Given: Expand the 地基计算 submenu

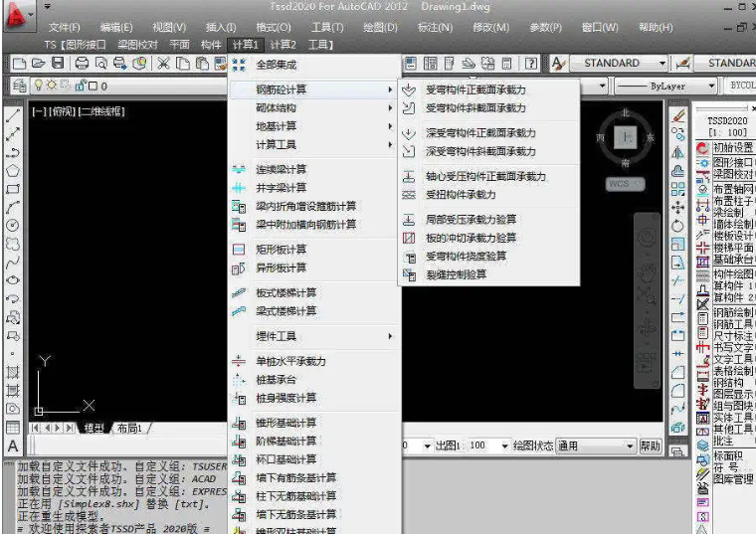Looking at the screenshot, I should [x=313, y=126].
